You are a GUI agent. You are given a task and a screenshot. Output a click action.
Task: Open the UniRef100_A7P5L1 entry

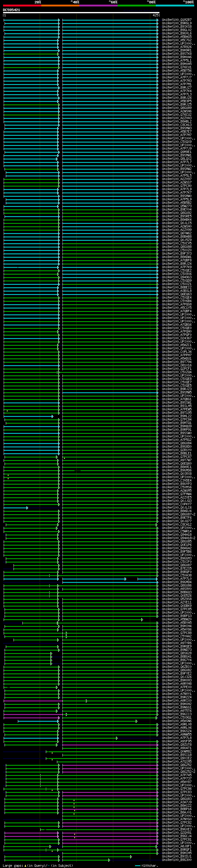(x=177, y=61)
